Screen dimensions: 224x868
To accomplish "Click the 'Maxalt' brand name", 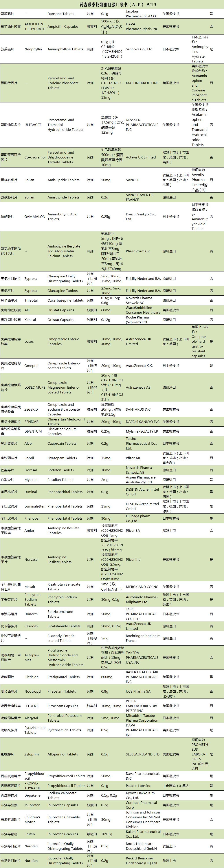I will 30,587.
